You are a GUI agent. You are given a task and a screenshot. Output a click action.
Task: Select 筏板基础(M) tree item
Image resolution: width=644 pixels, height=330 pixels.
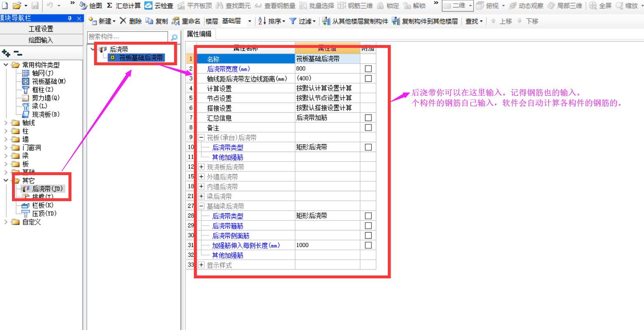[x=49, y=81]
